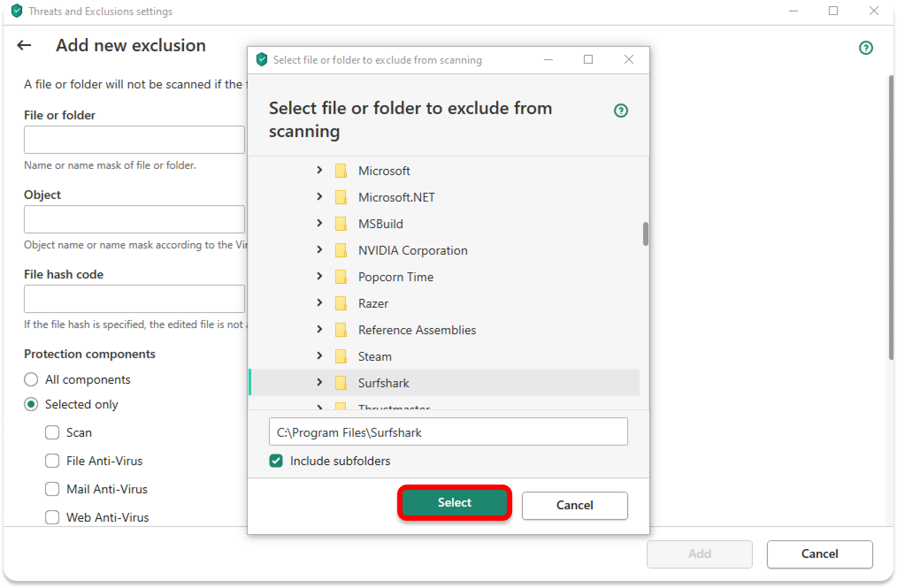Expand the Surfshark folder

pos(319,382)
